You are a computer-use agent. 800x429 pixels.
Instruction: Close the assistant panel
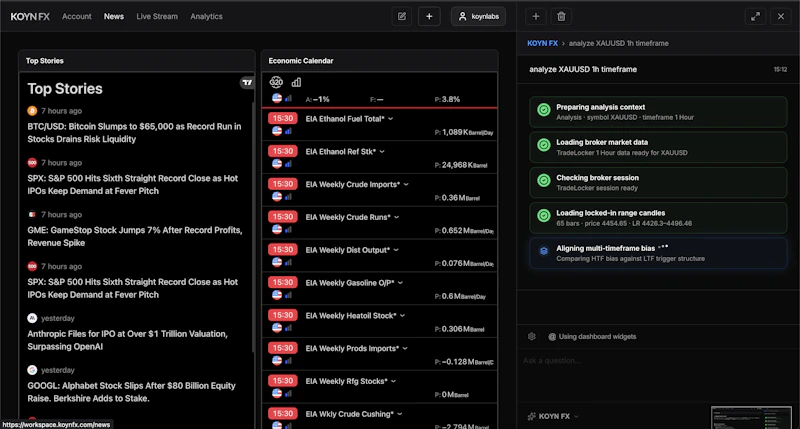click(x=781, y=16)
